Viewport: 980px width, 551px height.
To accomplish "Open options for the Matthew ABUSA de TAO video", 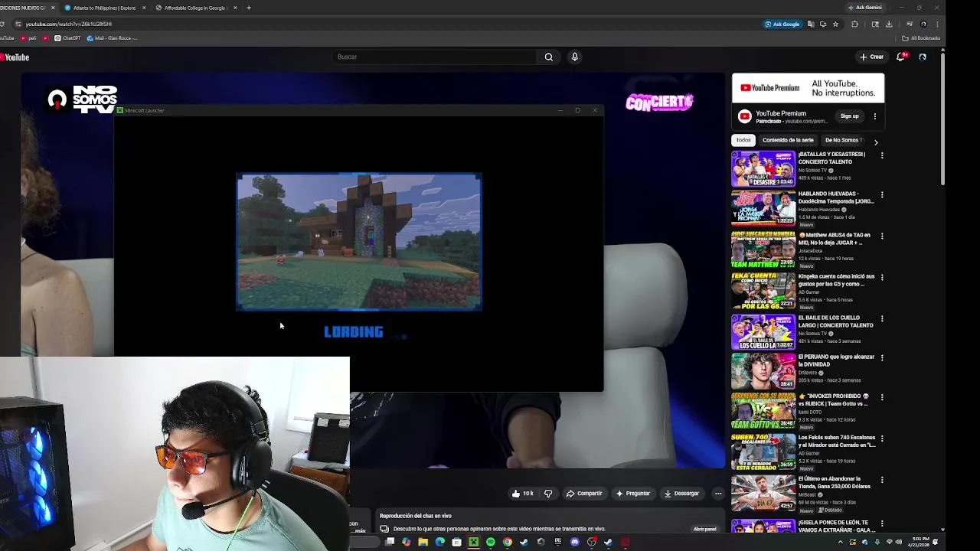I will point(882,236).
